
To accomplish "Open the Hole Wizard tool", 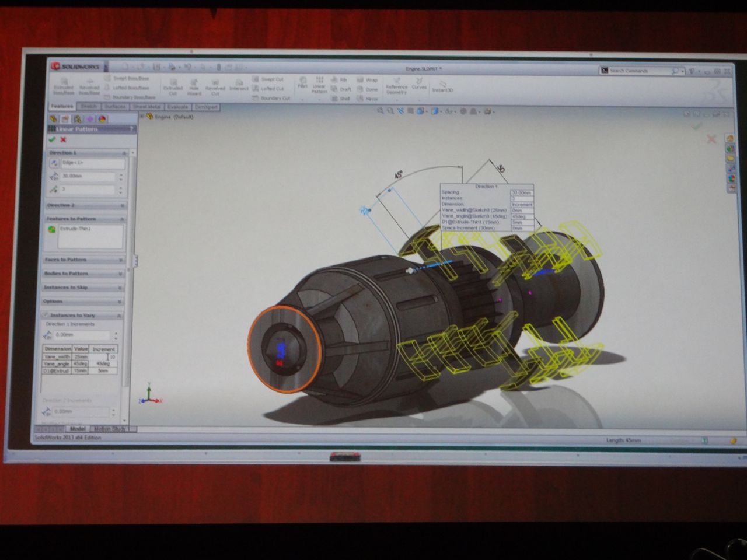I will [194, 87].
